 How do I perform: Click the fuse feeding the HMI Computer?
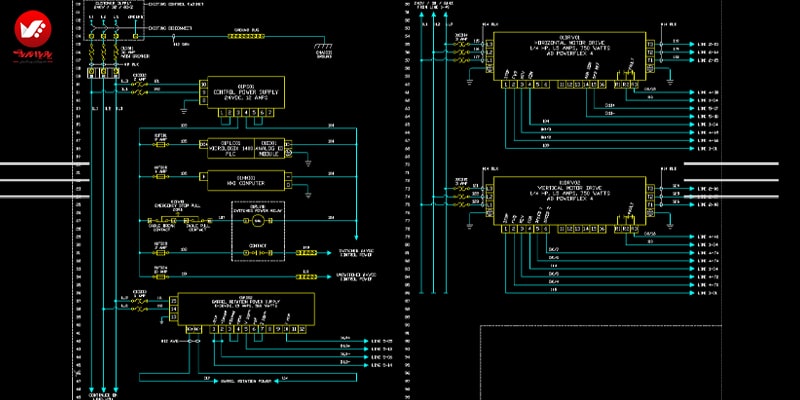(161, 177)
